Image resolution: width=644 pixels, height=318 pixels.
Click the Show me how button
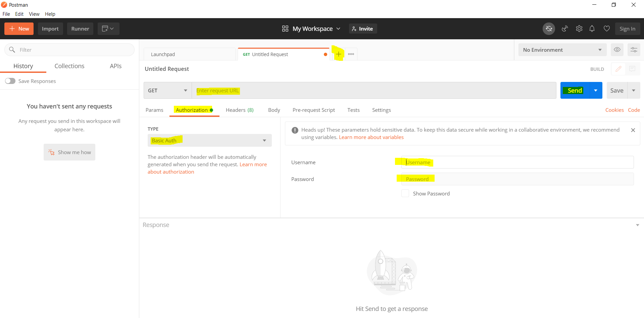click(x=69, y=152)
